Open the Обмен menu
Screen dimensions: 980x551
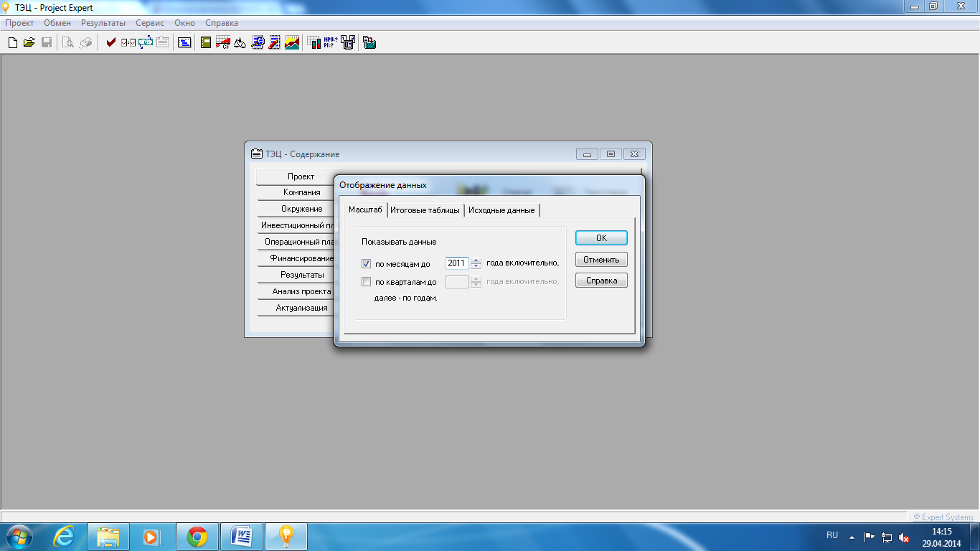point(57,23)
